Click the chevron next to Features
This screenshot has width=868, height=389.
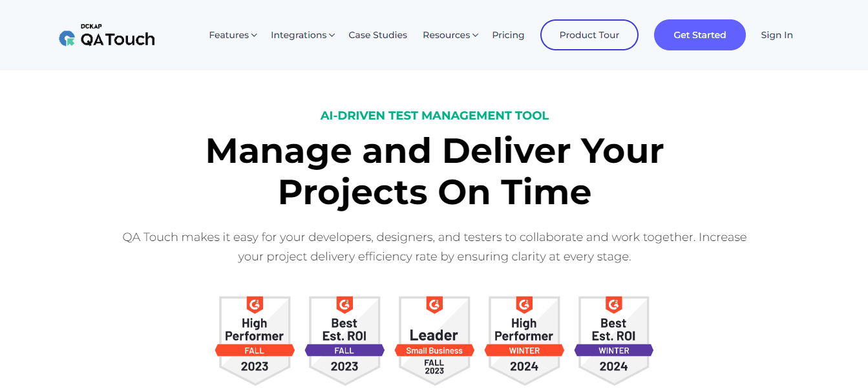255,36
